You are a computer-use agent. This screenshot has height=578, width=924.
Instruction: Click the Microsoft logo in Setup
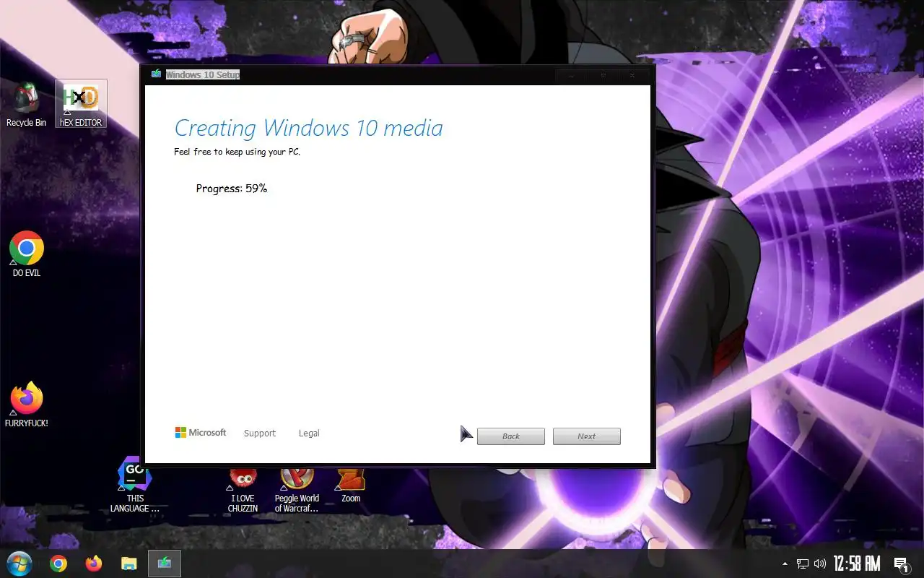201,433
